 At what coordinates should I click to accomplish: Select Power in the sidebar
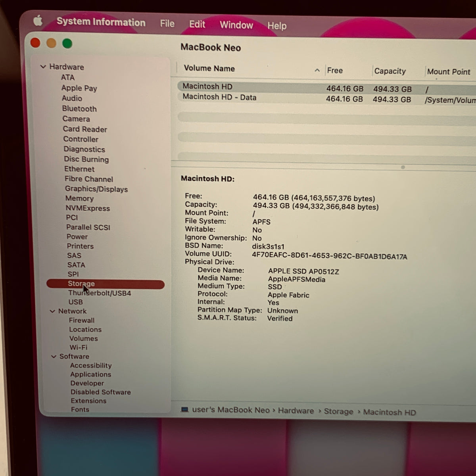[77, 237]
